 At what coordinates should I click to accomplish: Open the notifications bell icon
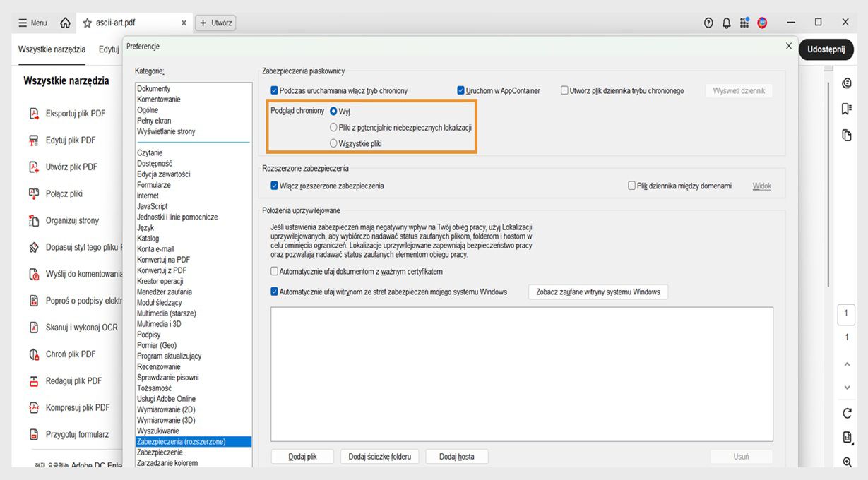726,23
